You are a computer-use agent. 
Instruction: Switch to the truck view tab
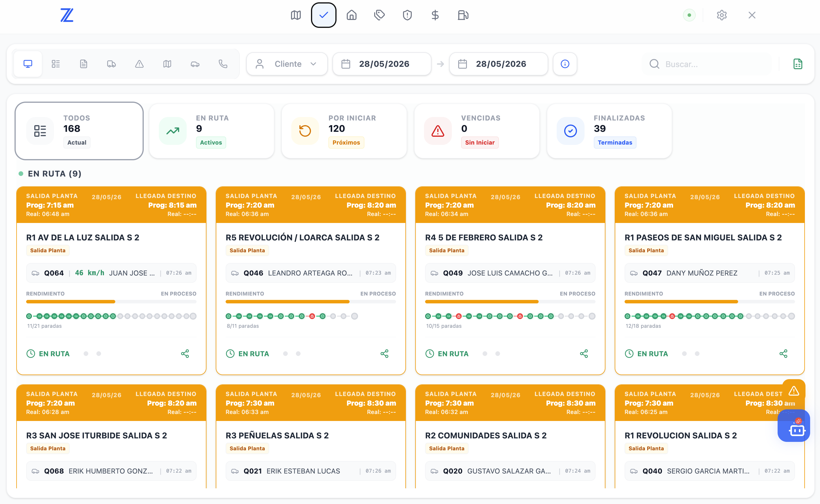(111, 64)
